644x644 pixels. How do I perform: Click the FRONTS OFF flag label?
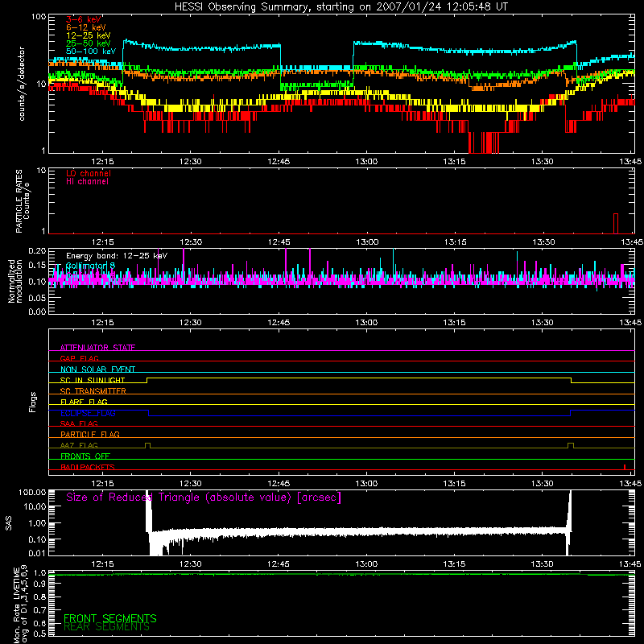(85, 456)
